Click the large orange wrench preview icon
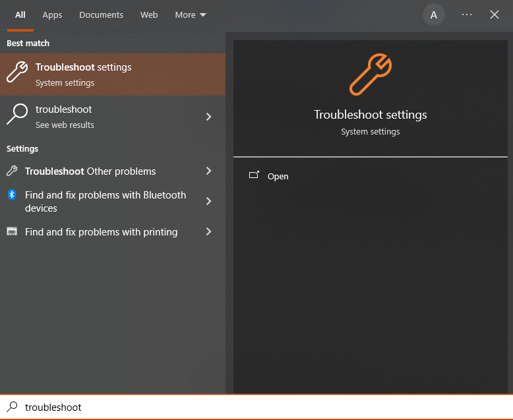This screenshot has width=513, height=420. coord(371,75)
